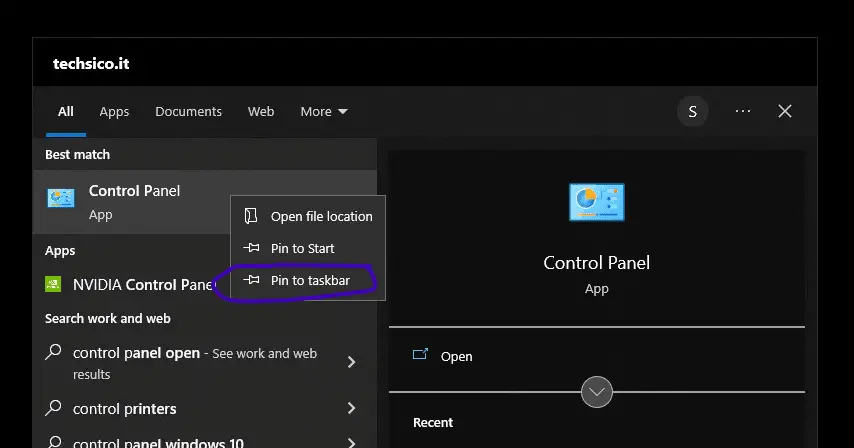The height and width of the screenshot is (448, 854).
Task: Click the S user account avatar
Action: (x=692, y=112)
